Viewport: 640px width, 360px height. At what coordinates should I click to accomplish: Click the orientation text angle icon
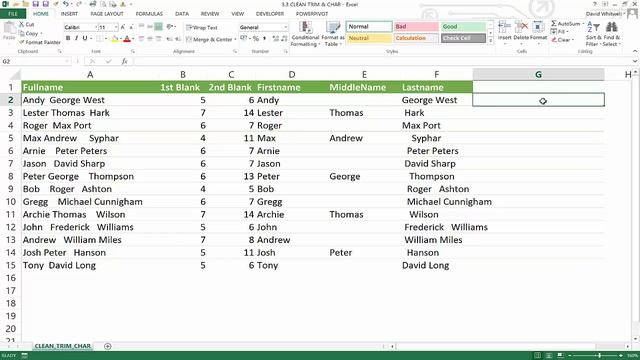[x=170, y=27]
